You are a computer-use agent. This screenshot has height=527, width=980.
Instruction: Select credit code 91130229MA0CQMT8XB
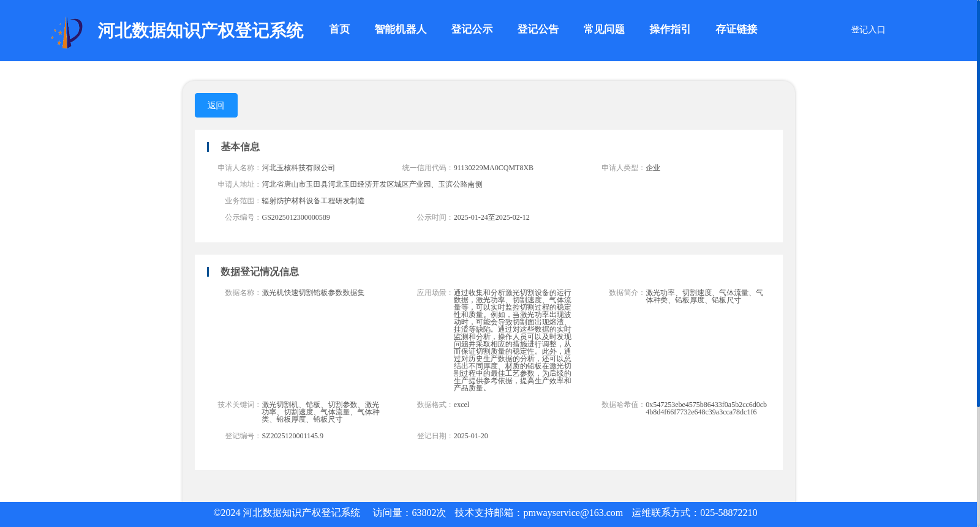click(x=493, y=168)
